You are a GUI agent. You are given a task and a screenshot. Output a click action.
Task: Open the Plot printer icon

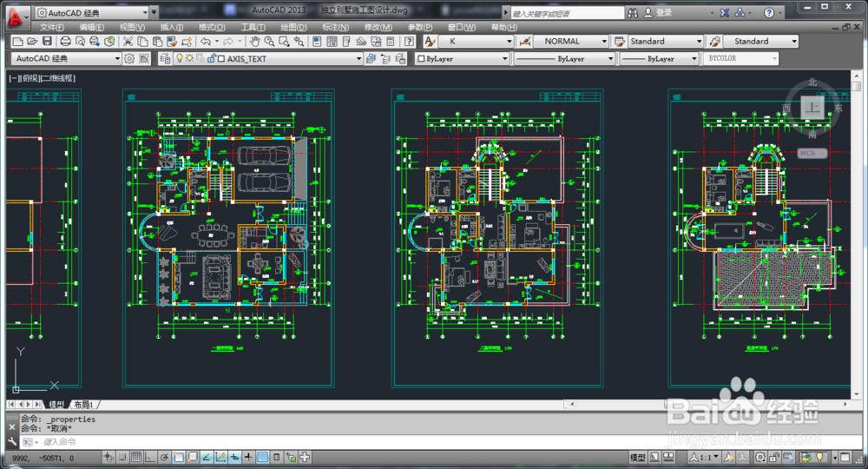point(65,42)
